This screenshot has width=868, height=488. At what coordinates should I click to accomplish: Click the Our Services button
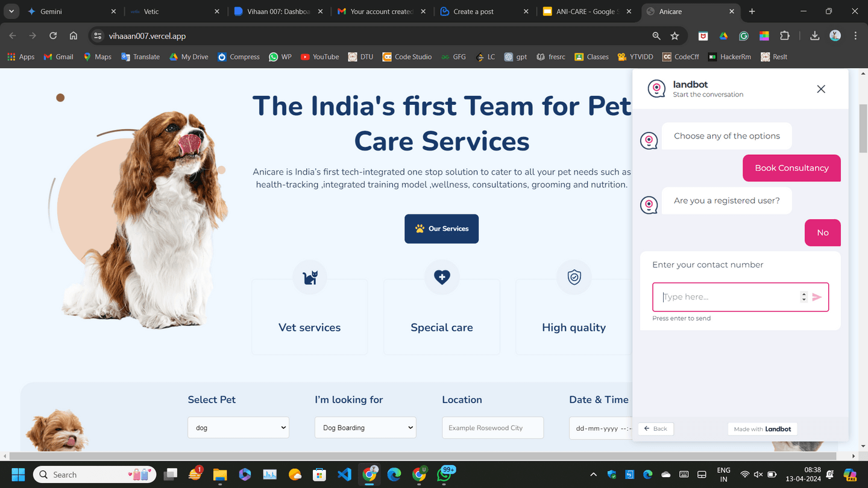(x=441, y=229)
